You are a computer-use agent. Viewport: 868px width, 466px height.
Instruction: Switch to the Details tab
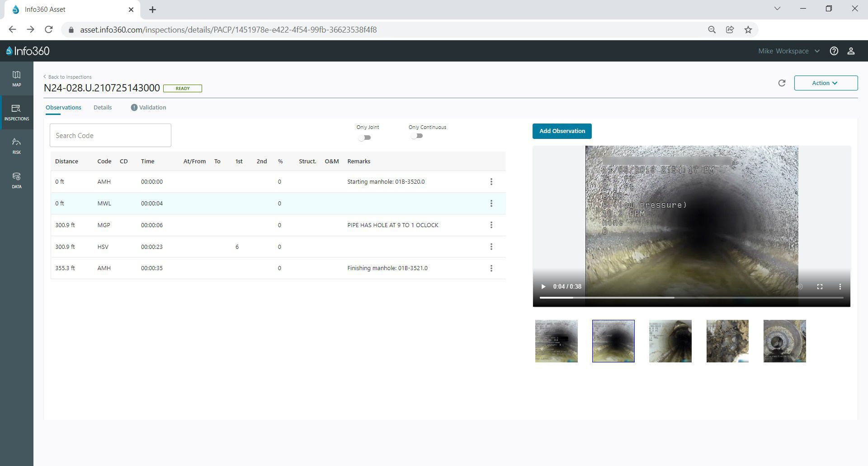click(103, 107)
